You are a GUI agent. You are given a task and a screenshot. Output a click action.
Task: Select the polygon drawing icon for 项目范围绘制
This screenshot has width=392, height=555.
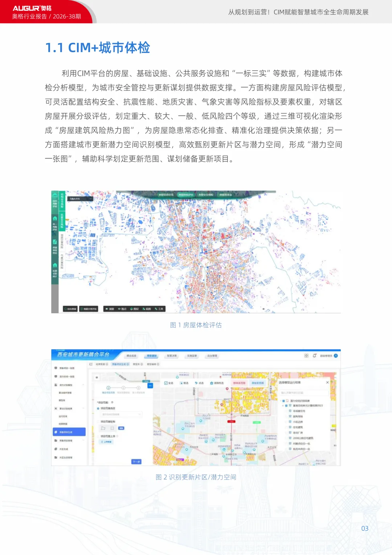(x=103, y=428)
